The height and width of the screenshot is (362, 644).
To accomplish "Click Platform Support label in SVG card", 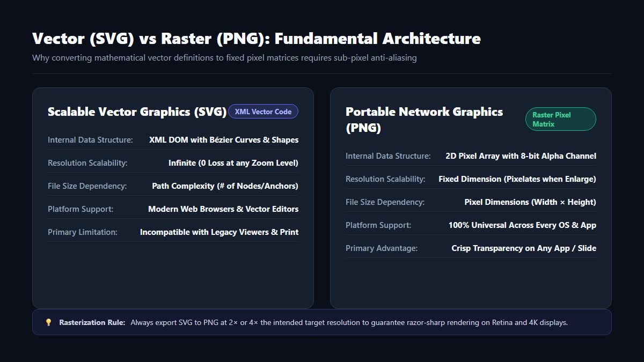I will point(80,209).
